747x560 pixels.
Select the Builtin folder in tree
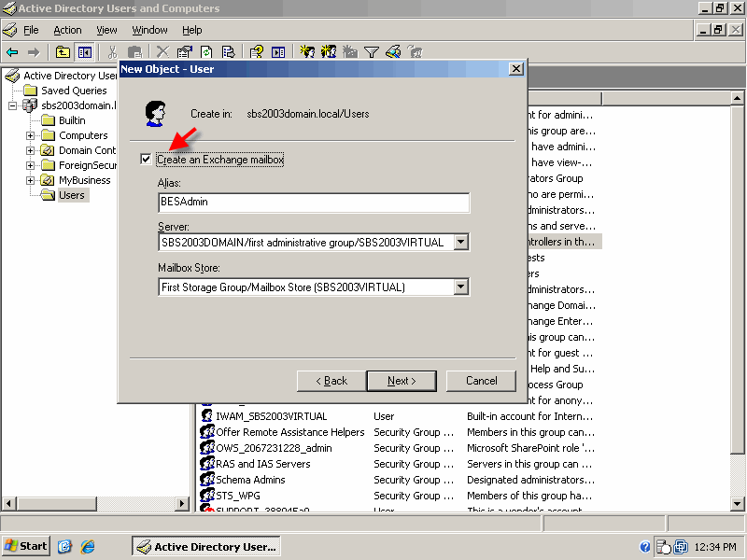(72, 120)
